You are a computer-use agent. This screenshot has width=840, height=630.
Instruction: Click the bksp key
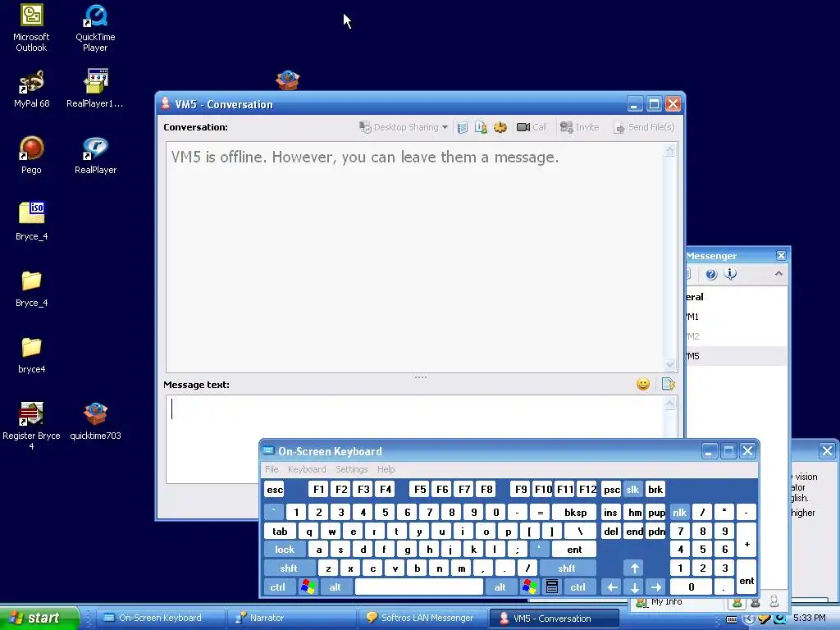click(575, 513)
